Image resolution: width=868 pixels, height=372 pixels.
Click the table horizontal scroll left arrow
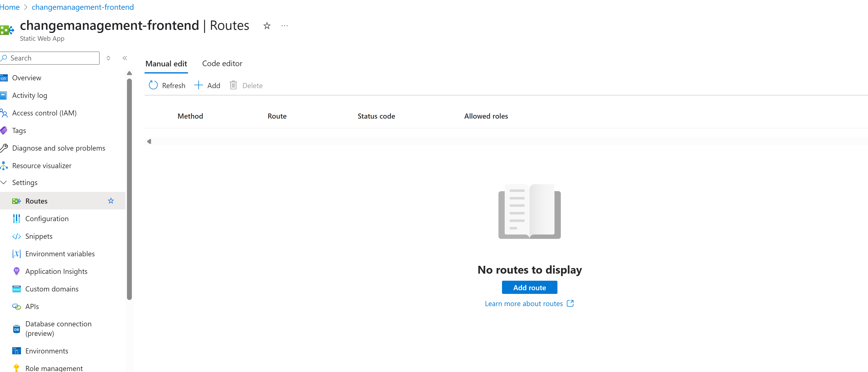(x=149, y=142)
